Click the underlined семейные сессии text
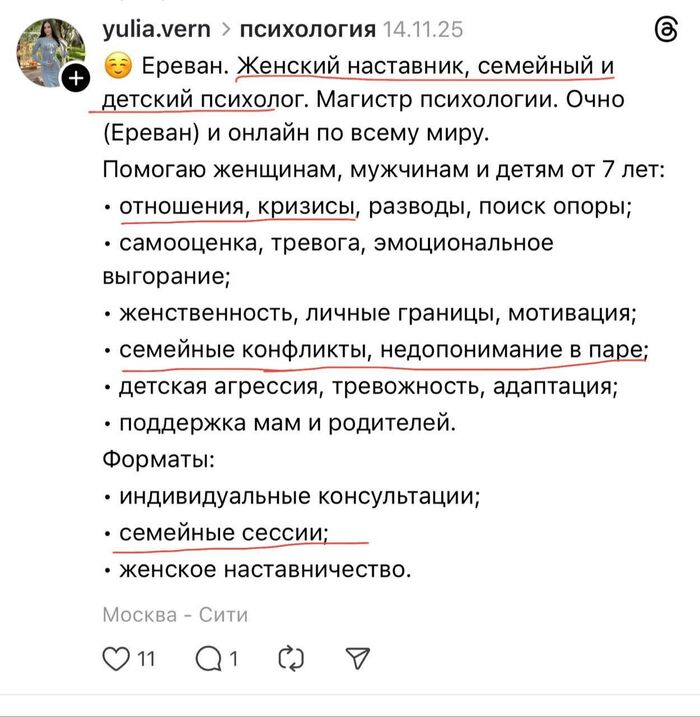 224,533
